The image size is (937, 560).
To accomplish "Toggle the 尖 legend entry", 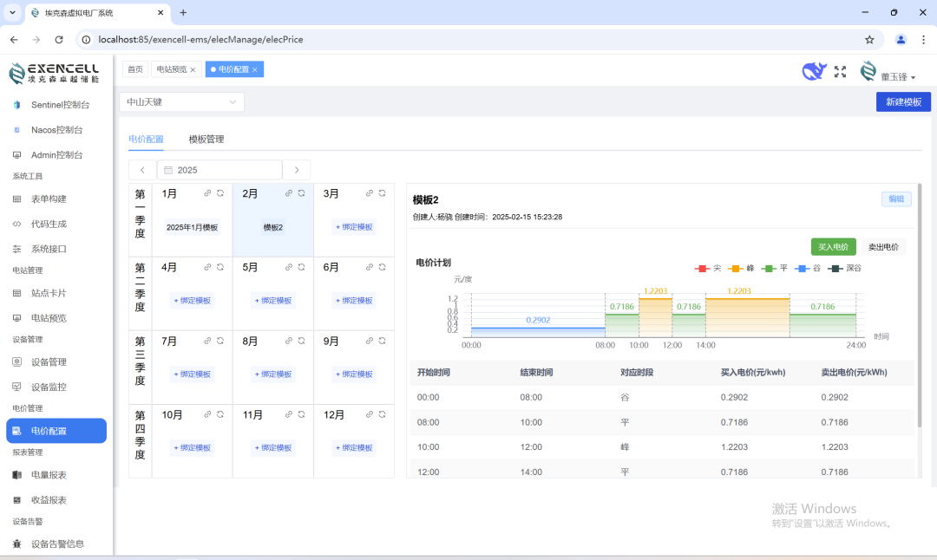I will tap(708, 269).
